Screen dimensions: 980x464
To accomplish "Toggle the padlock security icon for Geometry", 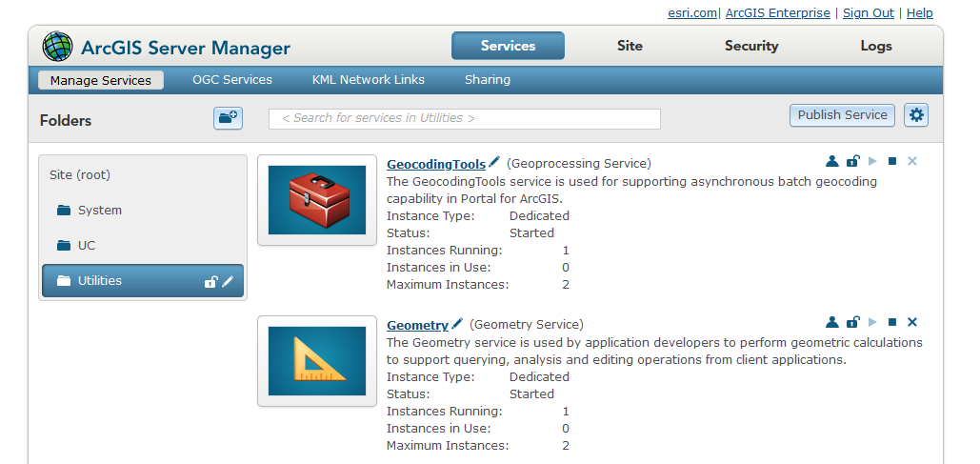I will click(852, 323).
